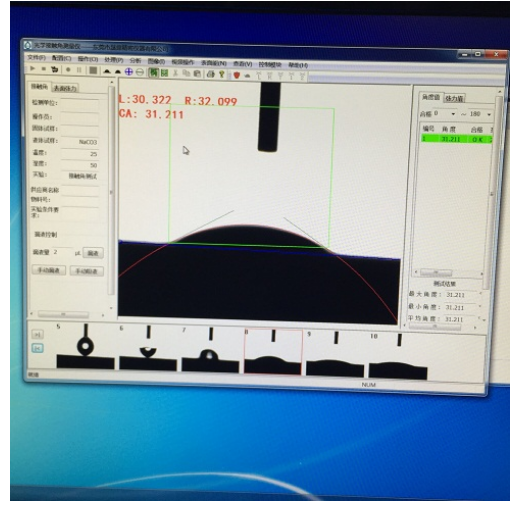517x505 pixels.
Task: Select thumbnail frame 5 with ring droplet
Action: (x=85, y=346)
